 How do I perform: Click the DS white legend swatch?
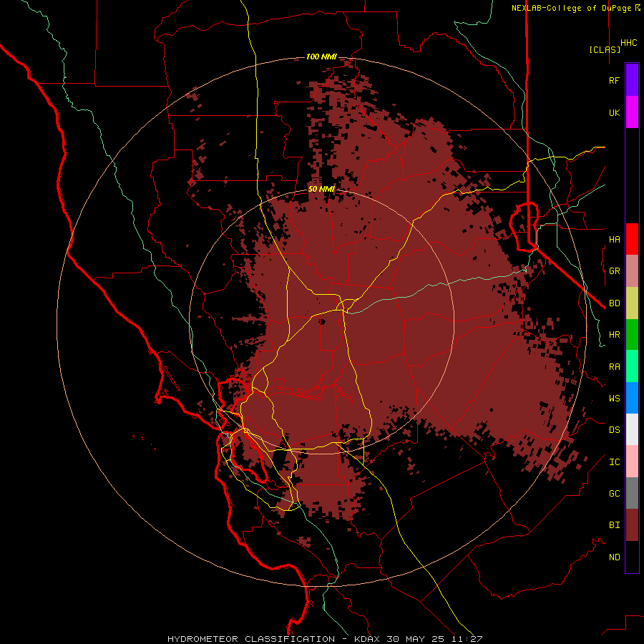pyautogui.click(x=632, y=429)
